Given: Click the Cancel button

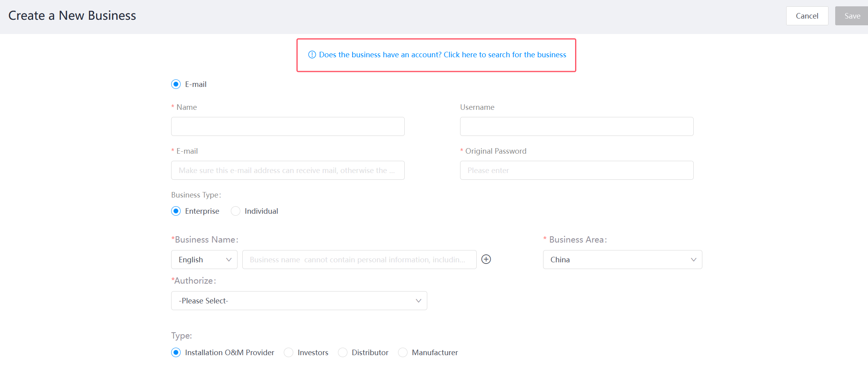Looking at the screenshot, I should (x=807, y=16).
